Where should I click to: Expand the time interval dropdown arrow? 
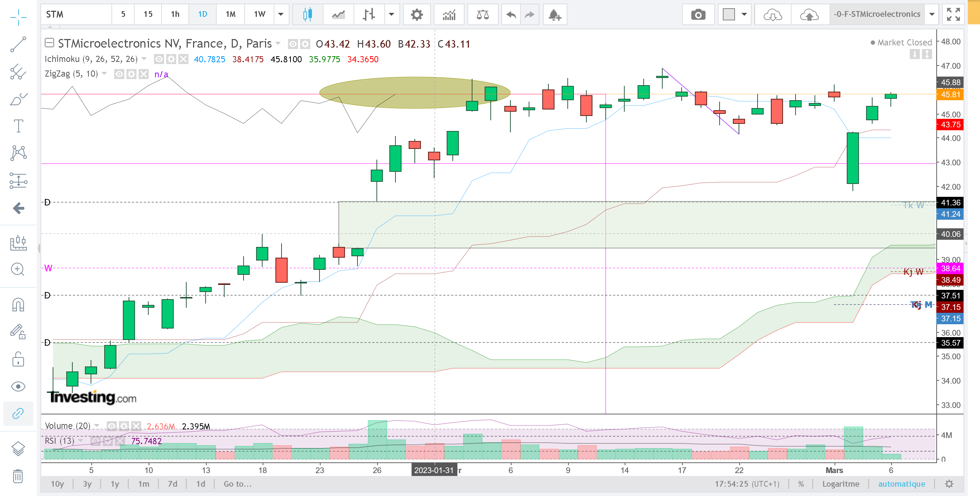pyautogui.click(x=281, y=14)
